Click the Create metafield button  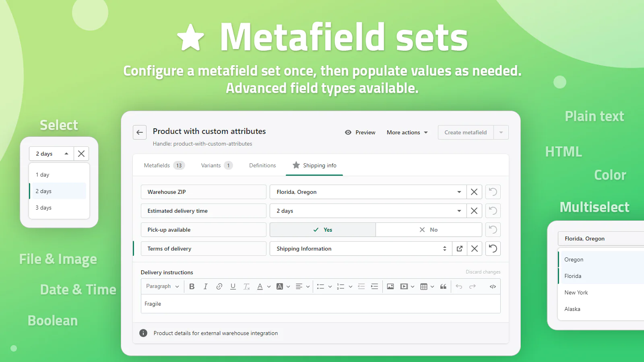[x=465, y=132]
